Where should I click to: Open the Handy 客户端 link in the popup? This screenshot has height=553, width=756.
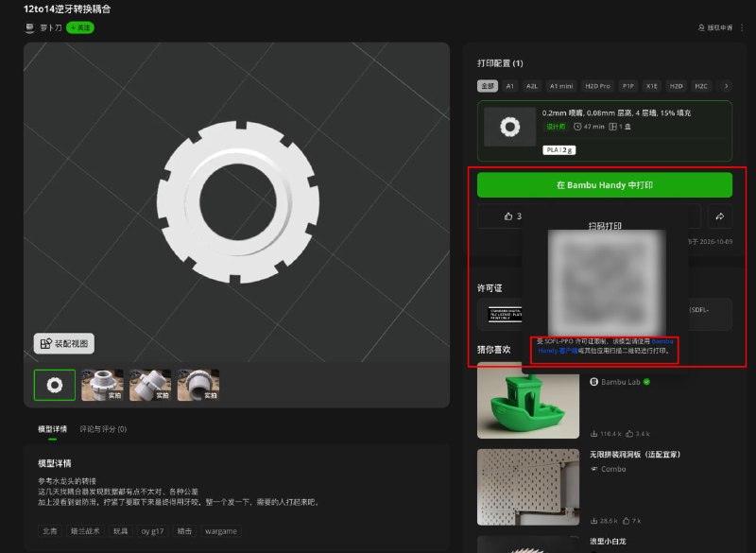click(558, 351)
